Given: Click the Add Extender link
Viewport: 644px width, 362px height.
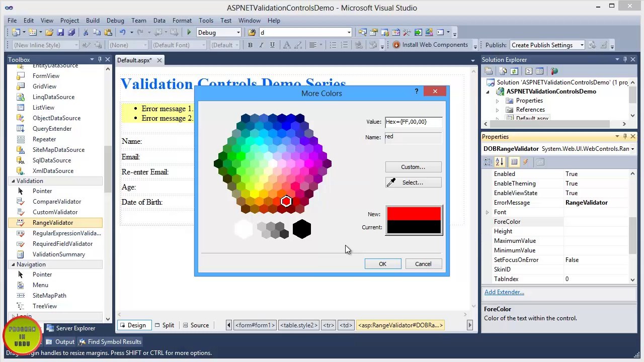Looking at the screenshot, I should 504,292.
